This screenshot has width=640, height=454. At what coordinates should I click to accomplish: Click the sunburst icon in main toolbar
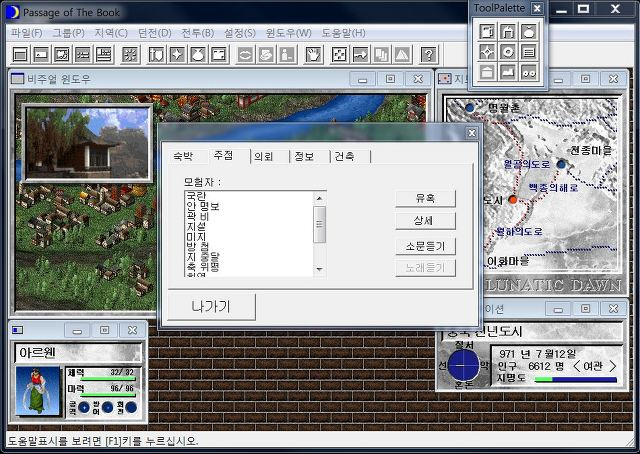pyautogui.click(x=130, y=54)
